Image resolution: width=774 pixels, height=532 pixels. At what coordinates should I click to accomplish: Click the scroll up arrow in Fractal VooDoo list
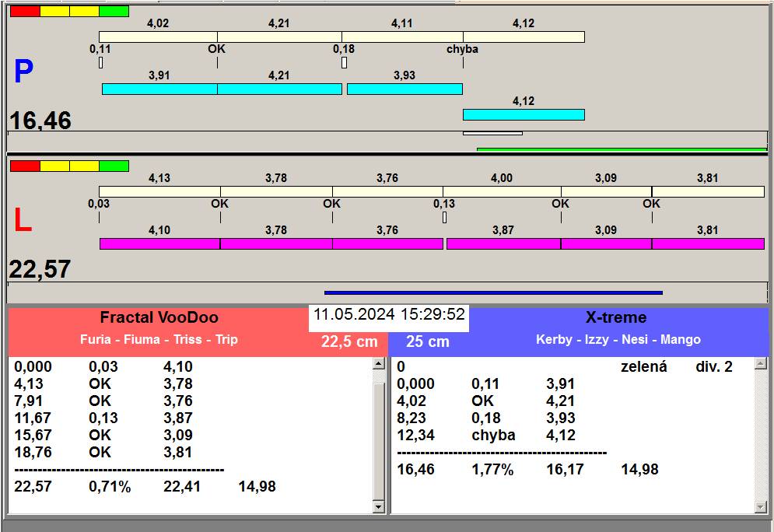pos(379,364)
